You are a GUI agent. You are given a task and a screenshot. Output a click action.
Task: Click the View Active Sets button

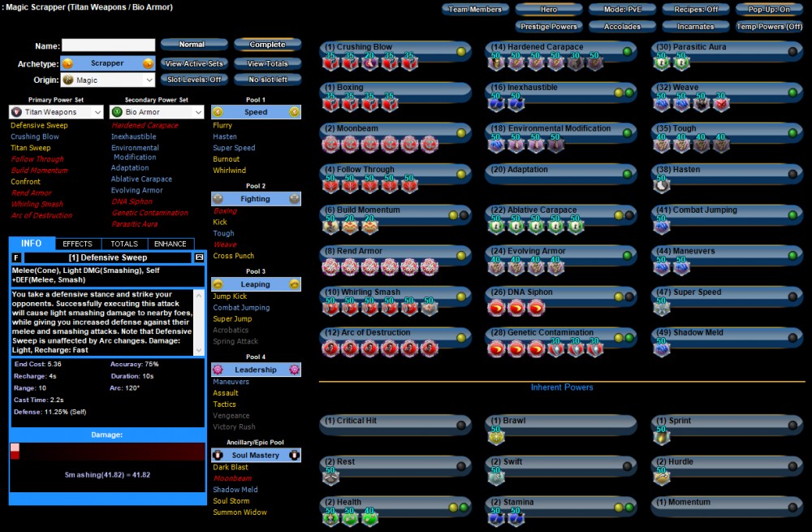point(193,63)
